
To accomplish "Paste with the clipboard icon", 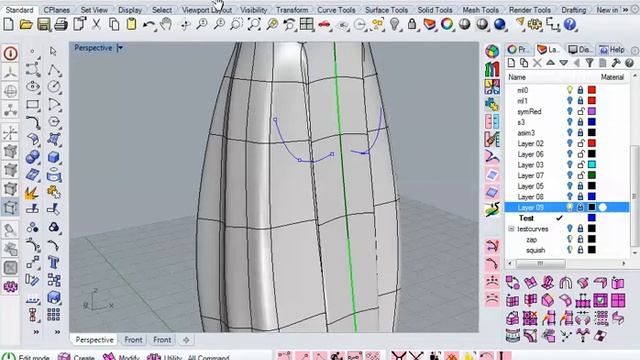I will tap(131, 24).
